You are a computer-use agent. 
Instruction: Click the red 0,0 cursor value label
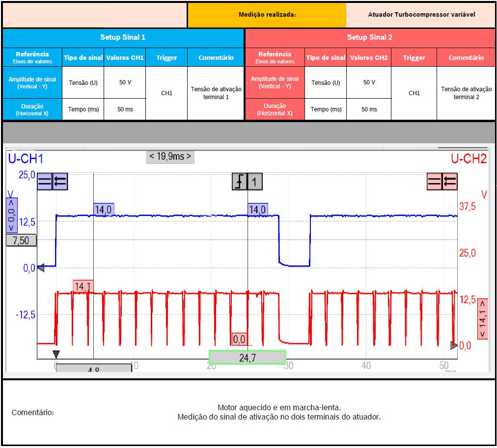coord(239,339)
